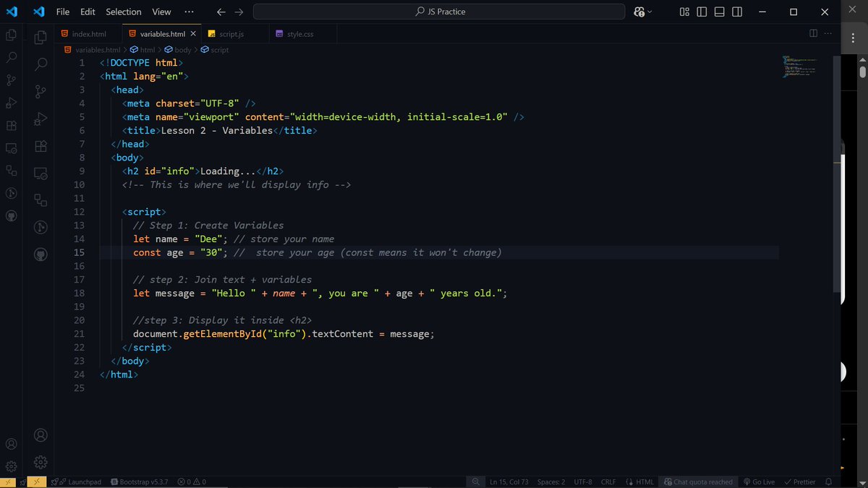Viewport: 868px width, 488px height.
Task: Click the Go Live status bar icon
Action: (x=759, y=481)
